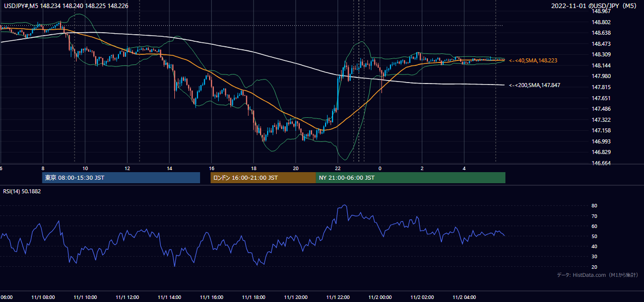Image resolution: width=644 pixels, height=302 pixels.
Task: Click price axis value 148.309
Action: (x=600, y=54)
